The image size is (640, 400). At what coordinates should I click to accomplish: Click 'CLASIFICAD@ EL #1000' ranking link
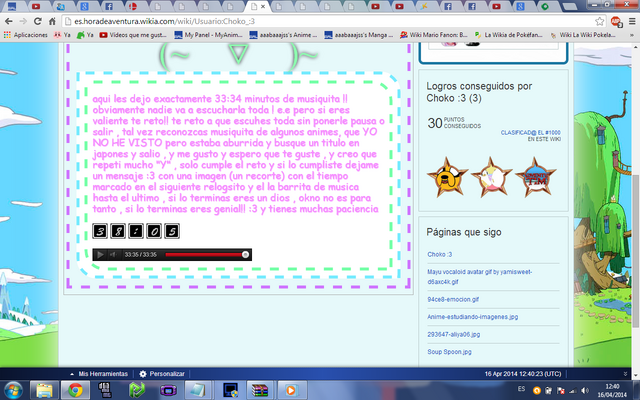[531, 133]
